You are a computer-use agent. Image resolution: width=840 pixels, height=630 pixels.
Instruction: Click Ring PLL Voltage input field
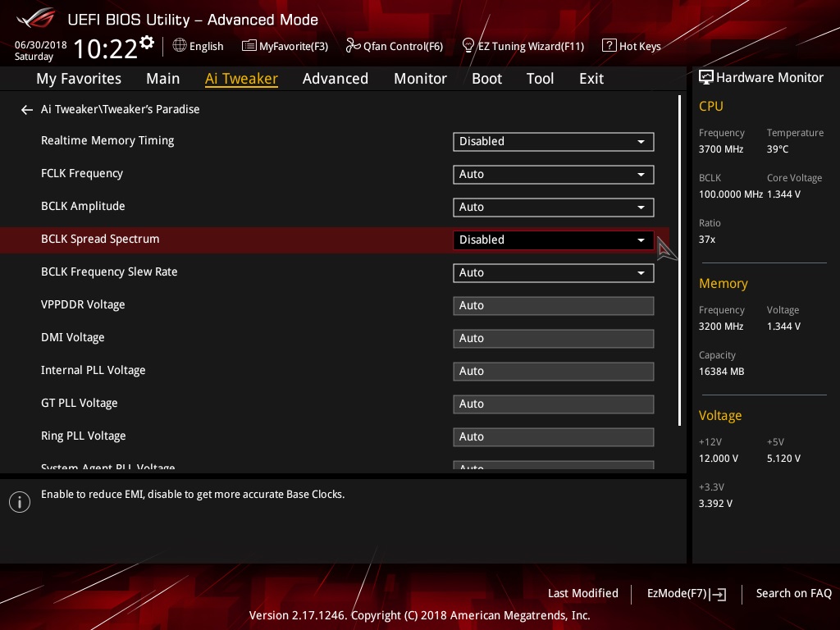tap(554, 436)
